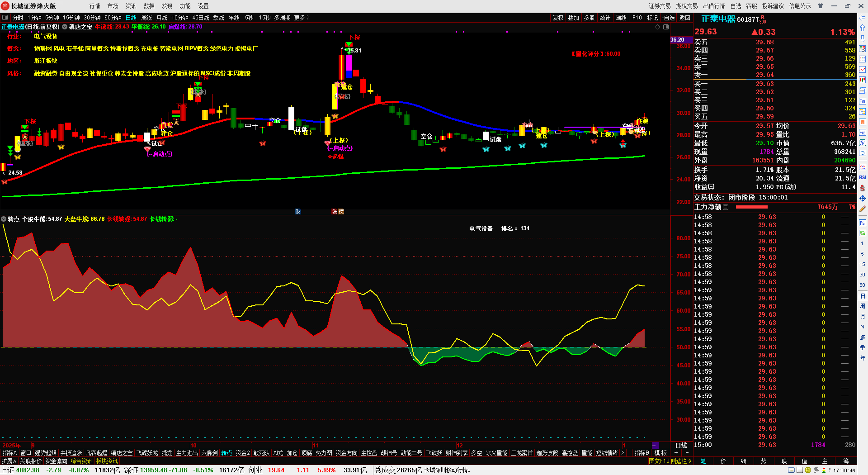Select the 周 period in right sidebar

point(863,306)
